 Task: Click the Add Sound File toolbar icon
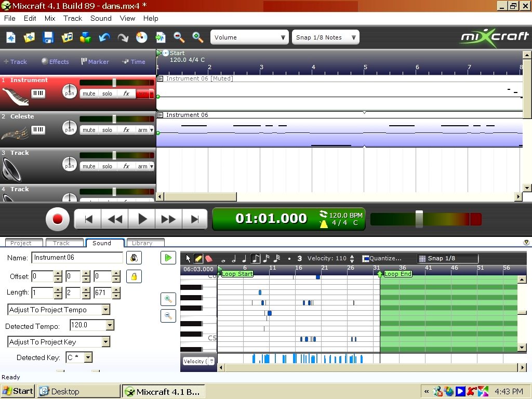pos(67,37)
